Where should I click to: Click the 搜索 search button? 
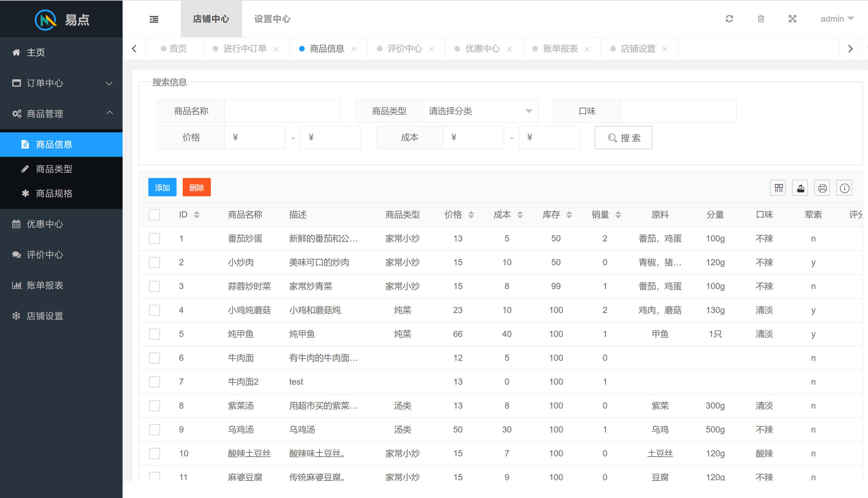click(x=623, y=138)
